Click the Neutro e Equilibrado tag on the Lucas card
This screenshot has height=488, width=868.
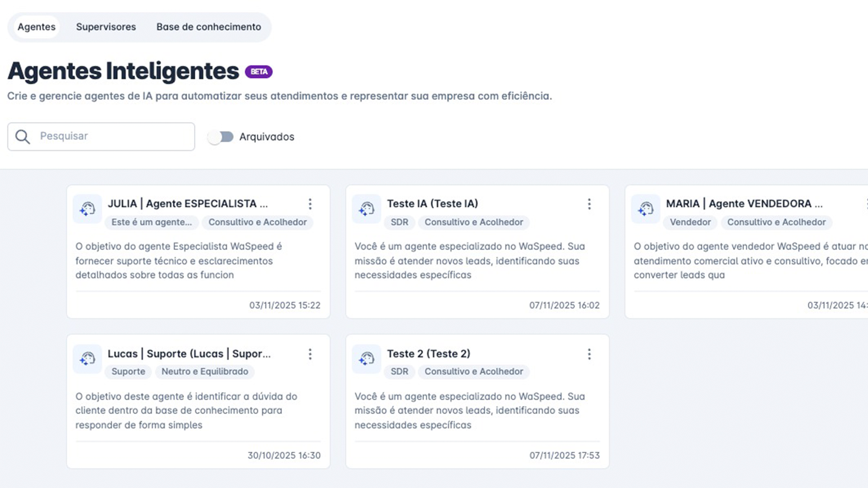coord(205,371)
